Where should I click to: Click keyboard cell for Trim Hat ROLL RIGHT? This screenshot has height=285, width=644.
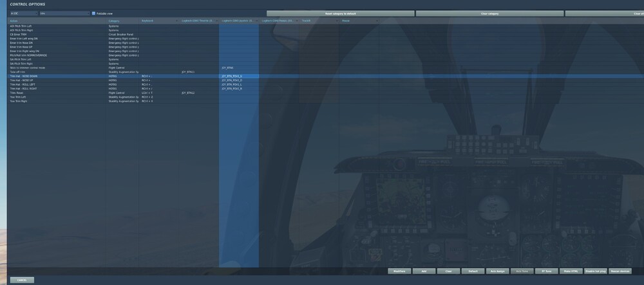(159, 89)
